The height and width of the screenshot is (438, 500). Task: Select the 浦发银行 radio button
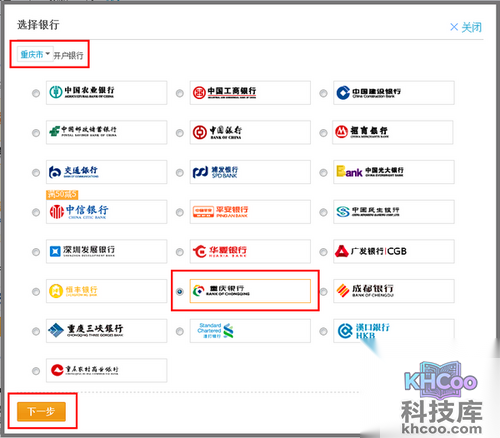click(x=179, y=172)
